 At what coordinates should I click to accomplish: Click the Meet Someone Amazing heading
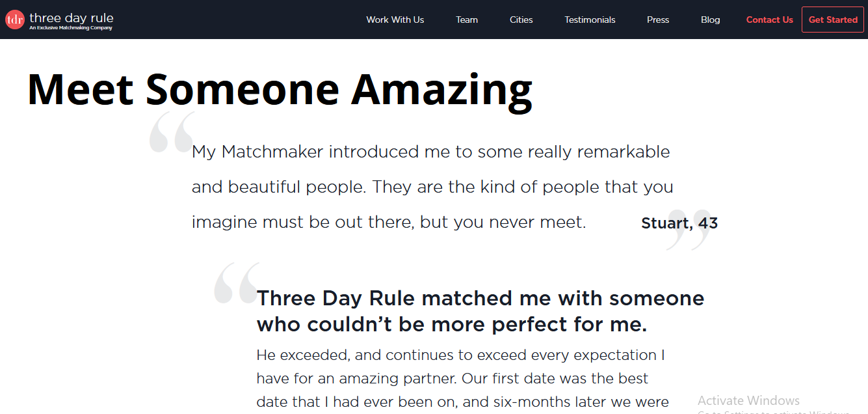(280, 89)
